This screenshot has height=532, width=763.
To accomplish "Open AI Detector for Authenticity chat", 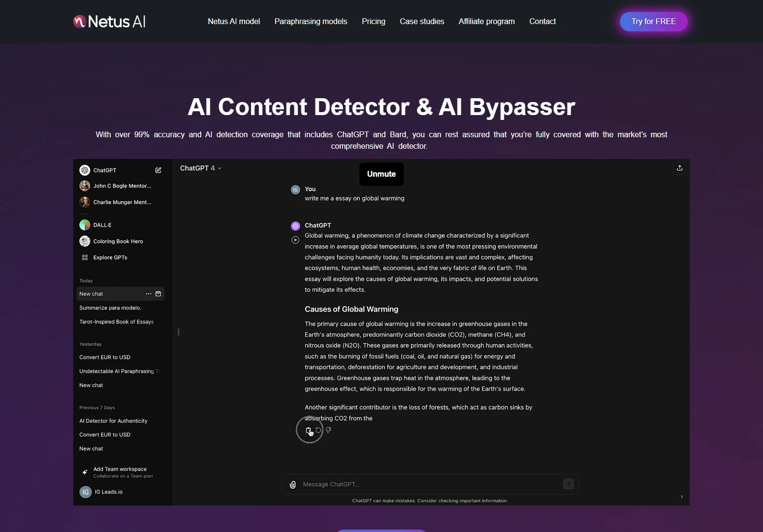I will coord(114,421).
